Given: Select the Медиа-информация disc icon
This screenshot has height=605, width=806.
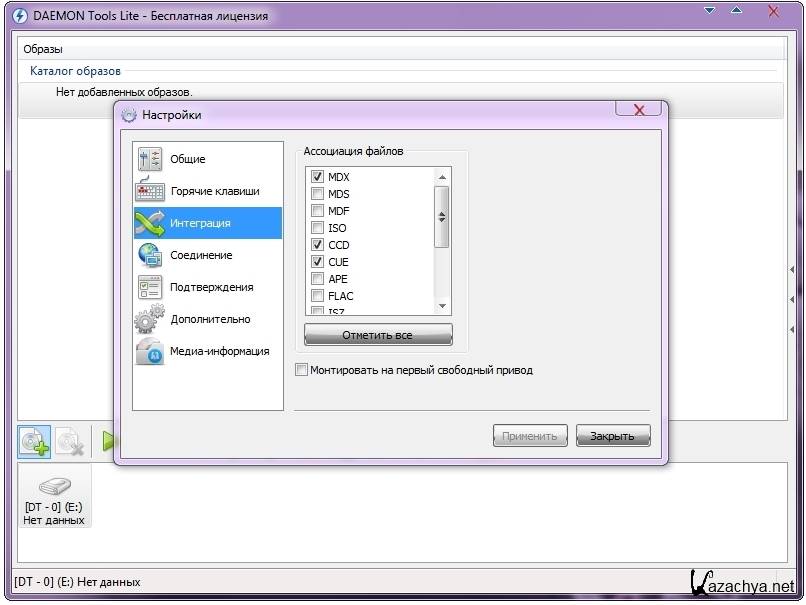Looking at the screenshot, I should (150, 351).
